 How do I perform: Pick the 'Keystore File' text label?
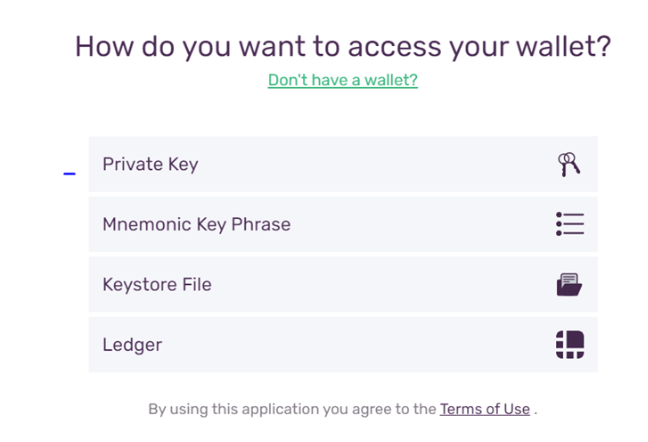pos(157,285)
